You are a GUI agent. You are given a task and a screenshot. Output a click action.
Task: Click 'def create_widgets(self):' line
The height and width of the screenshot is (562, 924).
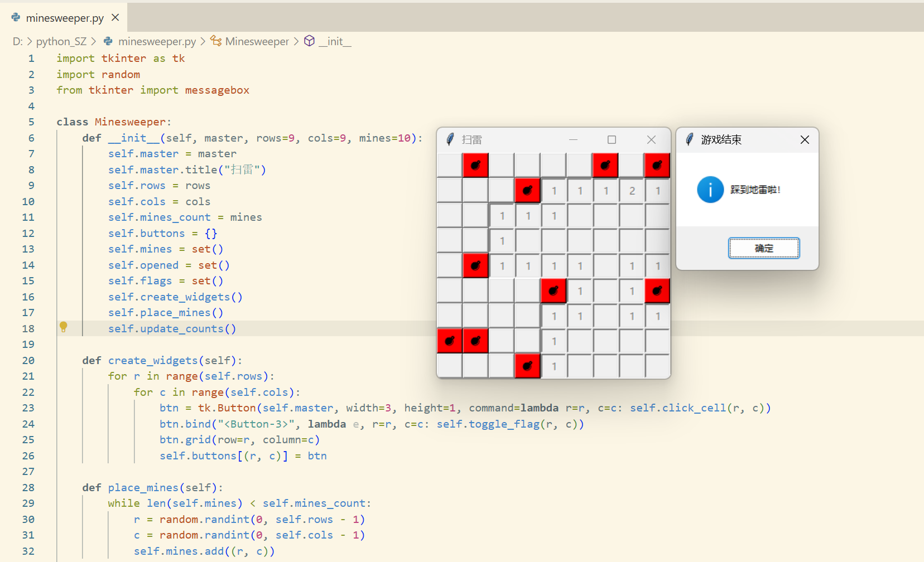click(x=162, y=360)
